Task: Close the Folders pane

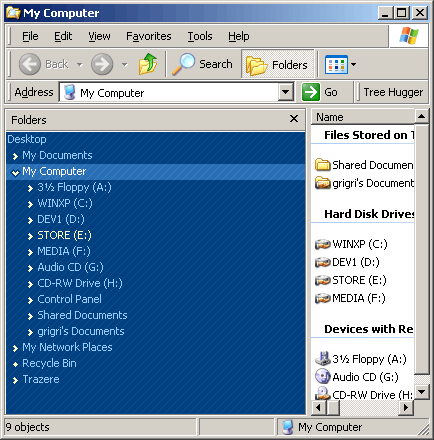Action: coord(294,119)
